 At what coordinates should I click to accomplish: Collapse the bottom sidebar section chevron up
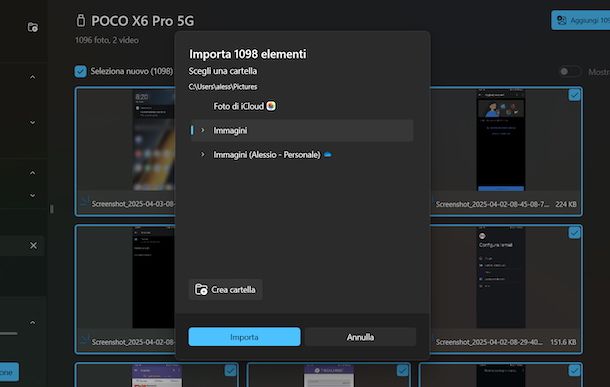tap(33, 322)
